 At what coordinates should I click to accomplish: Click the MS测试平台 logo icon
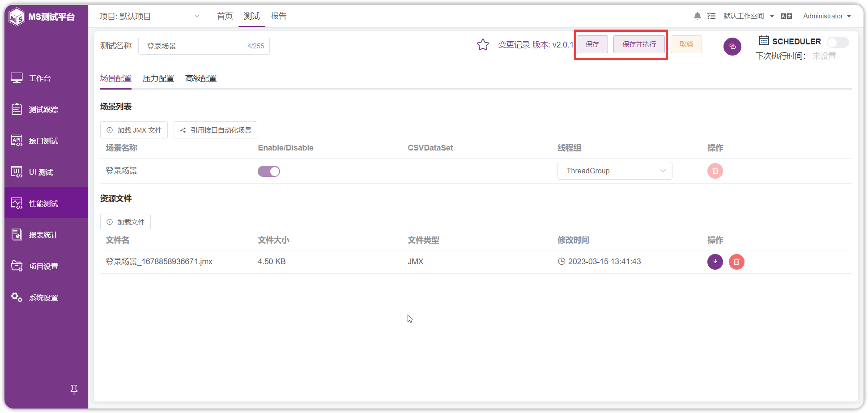[17, 17]
